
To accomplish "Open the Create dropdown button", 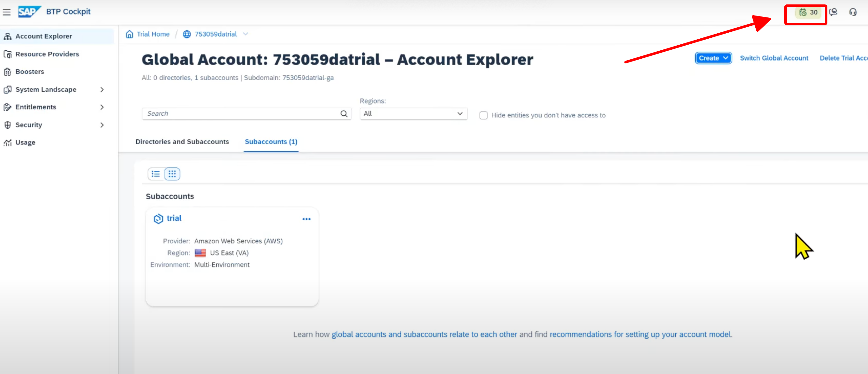I will (x=713, y=58).
